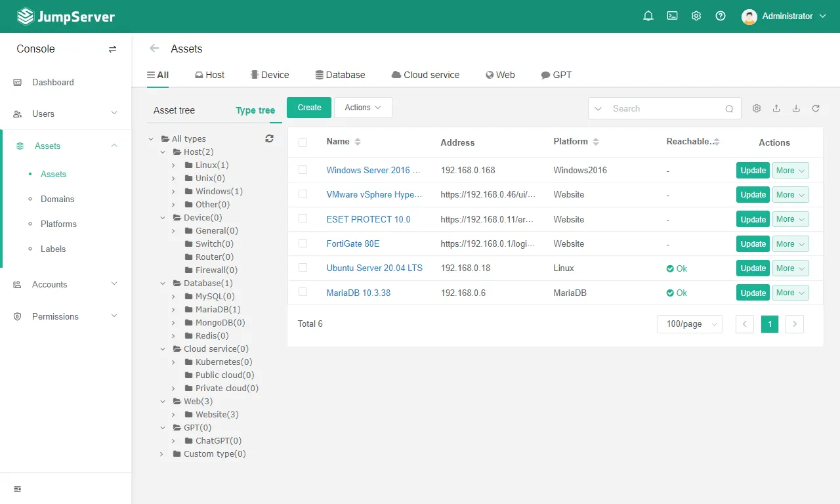This screenshot has width=840, height=504.
Task: Go to Domains in the sidebar
Action: click(x=58, y=199)
